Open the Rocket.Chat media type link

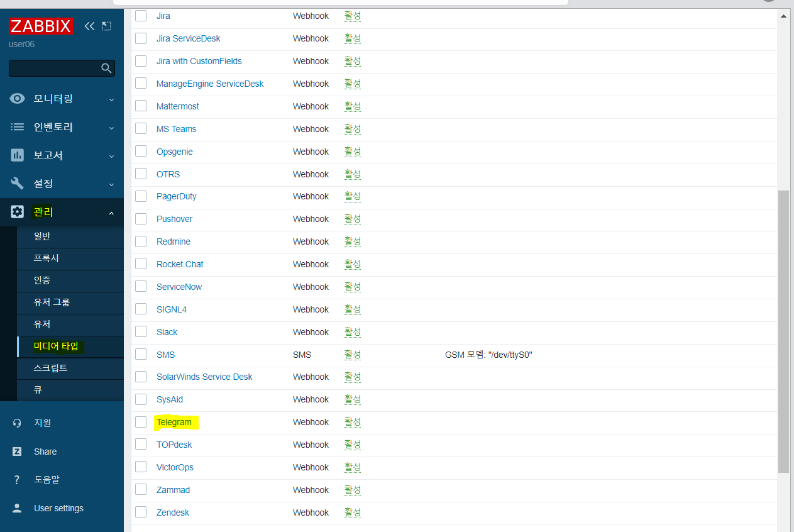click(x=180, y=264)
